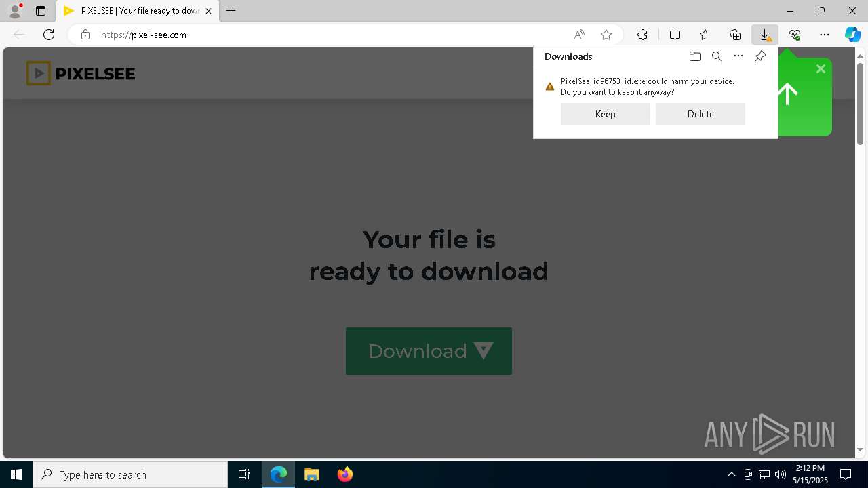Viewport: 868px width, 488px height.
Task: Search downloads with magnifier icon
Action: [716, 56]
